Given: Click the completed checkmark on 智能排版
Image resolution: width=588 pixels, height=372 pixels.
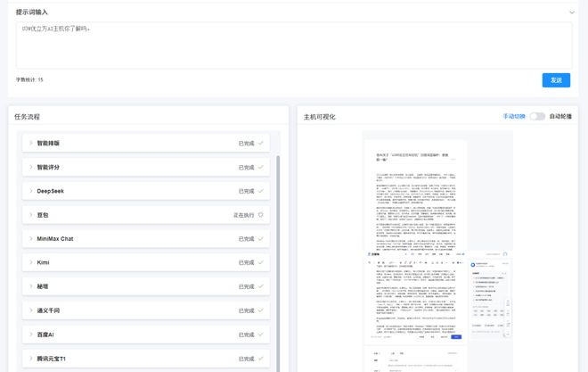Looking at the screenshot, I should pyautogui.click(x=261, y=143).
